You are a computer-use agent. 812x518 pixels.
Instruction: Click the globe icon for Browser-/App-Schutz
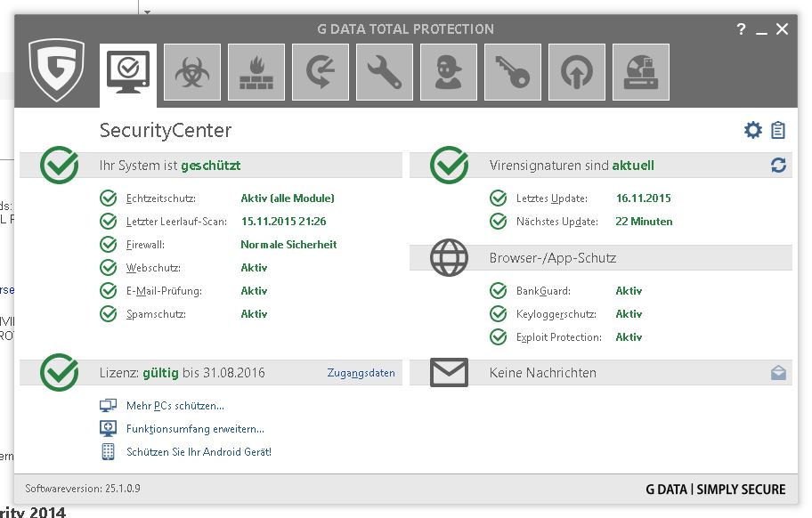pyautogui.click(x=449, y=258)
